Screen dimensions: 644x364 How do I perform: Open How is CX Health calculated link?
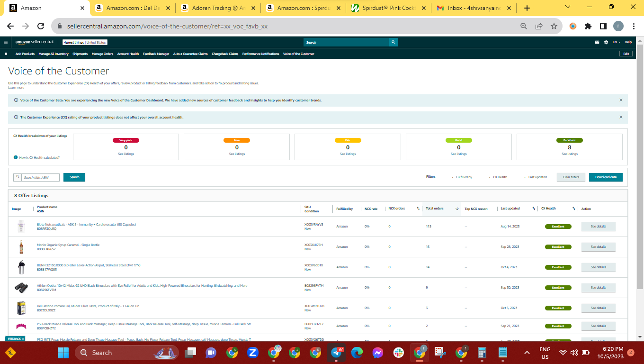(39, 157)
